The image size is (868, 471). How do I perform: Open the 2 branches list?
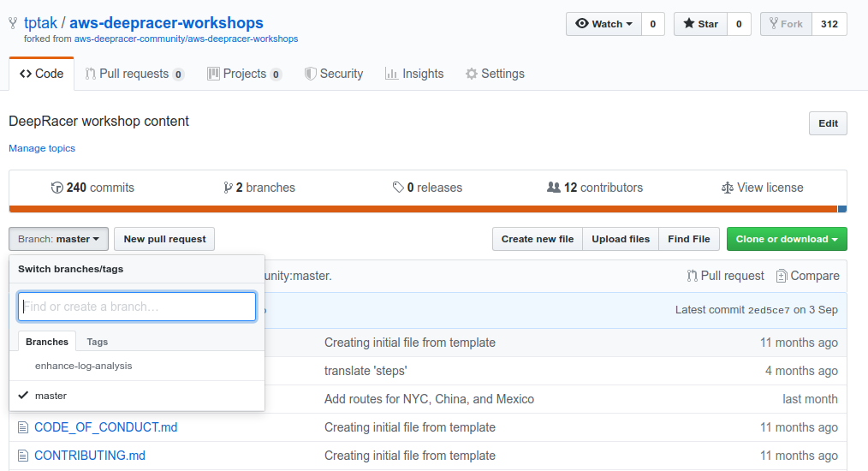click(x=259, y=188)
